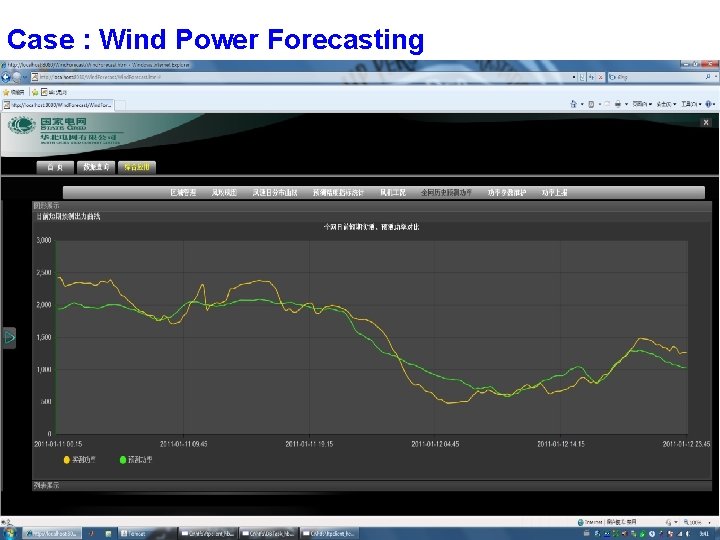
Task: Close the page panel with X button
Action: 706,122
